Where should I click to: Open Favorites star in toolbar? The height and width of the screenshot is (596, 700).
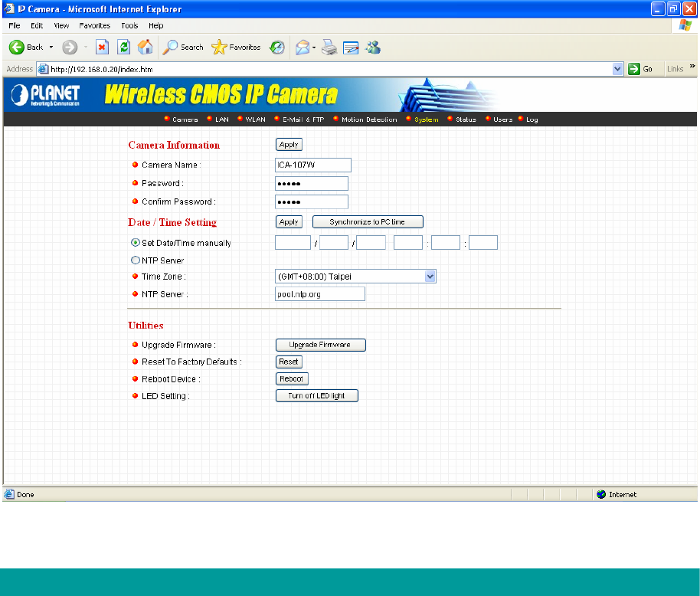(x=236, y=47)
